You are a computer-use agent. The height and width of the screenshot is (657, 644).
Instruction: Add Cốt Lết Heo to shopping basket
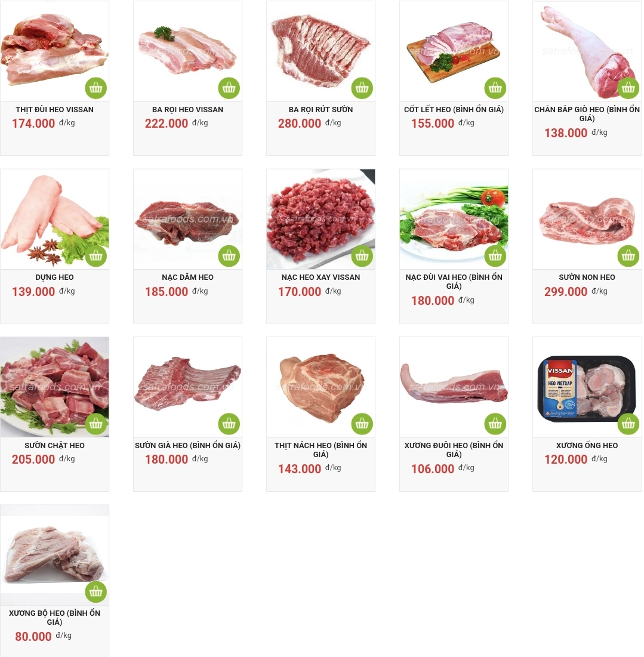click(x=495, y=88)
